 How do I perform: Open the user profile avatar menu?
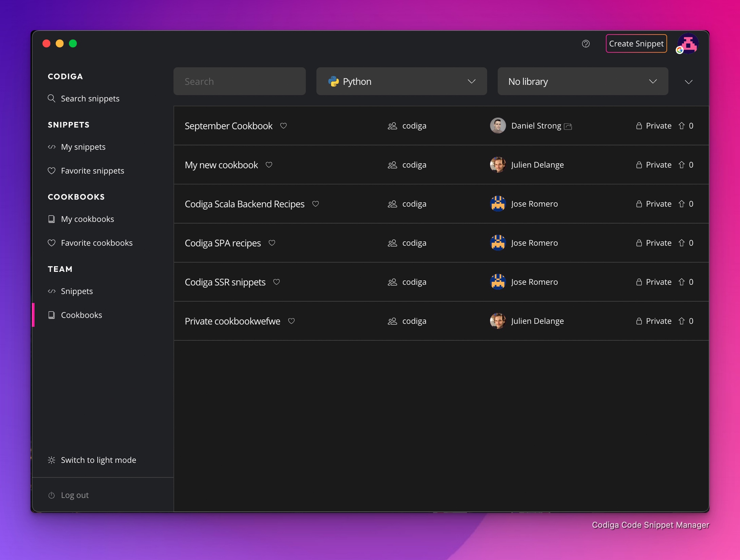click(x=688, y=44)
